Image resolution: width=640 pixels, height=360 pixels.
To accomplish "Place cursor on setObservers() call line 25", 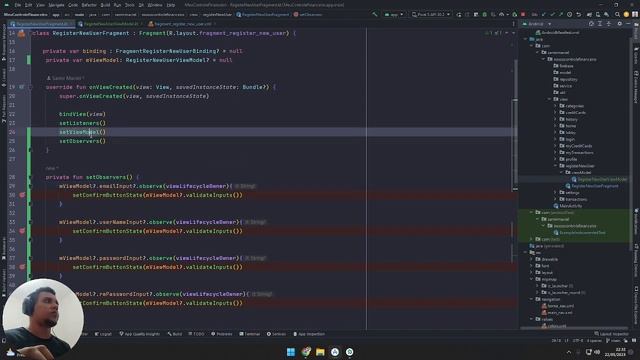I will 82,141.
